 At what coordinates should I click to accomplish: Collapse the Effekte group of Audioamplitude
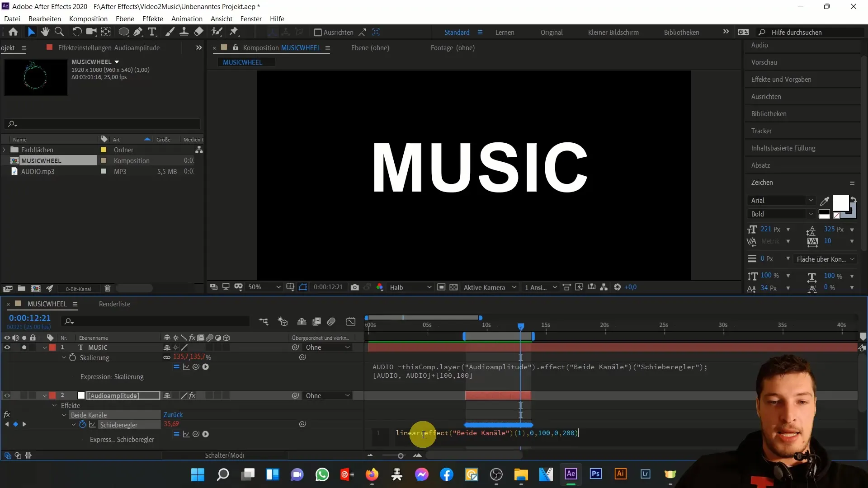pos(54,406)
